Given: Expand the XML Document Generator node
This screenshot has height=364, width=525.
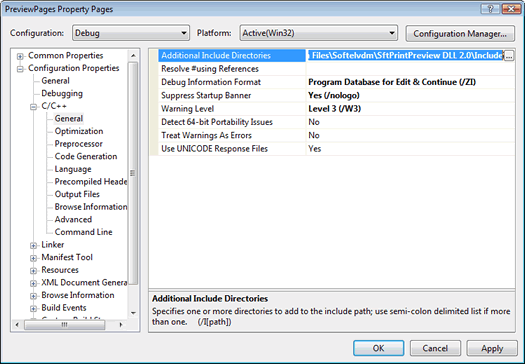Looking at the screenshot, I should pyautogui.click(x=33, y=283).
